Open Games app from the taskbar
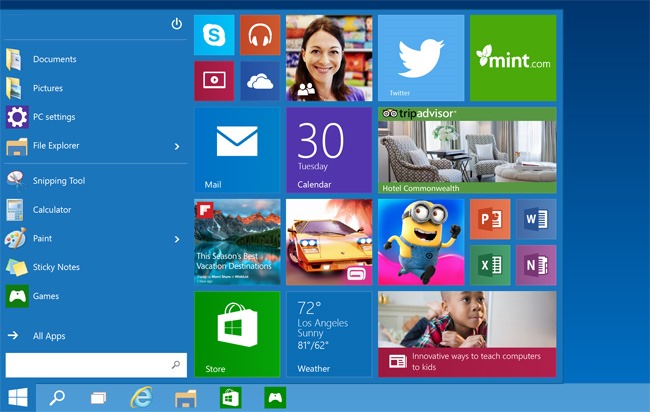The image size is (650, 412). pyautogui.click(x=275, y=398)
